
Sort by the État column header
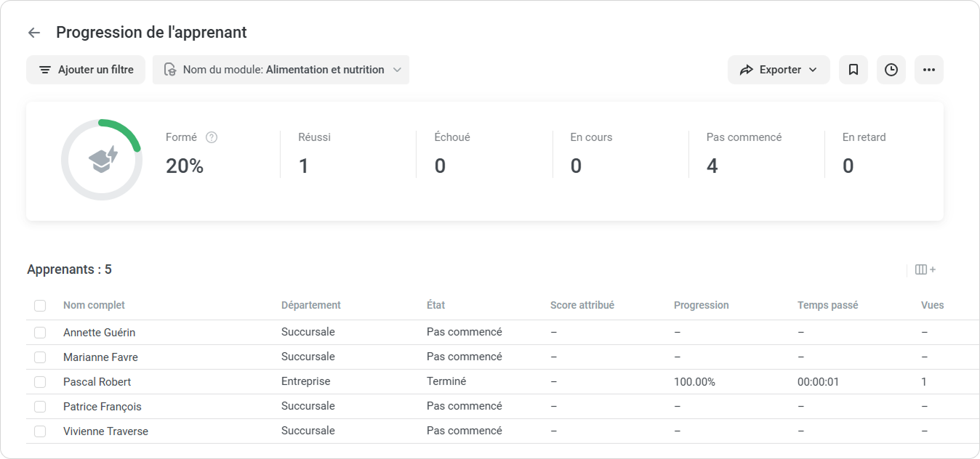point(436,305)
